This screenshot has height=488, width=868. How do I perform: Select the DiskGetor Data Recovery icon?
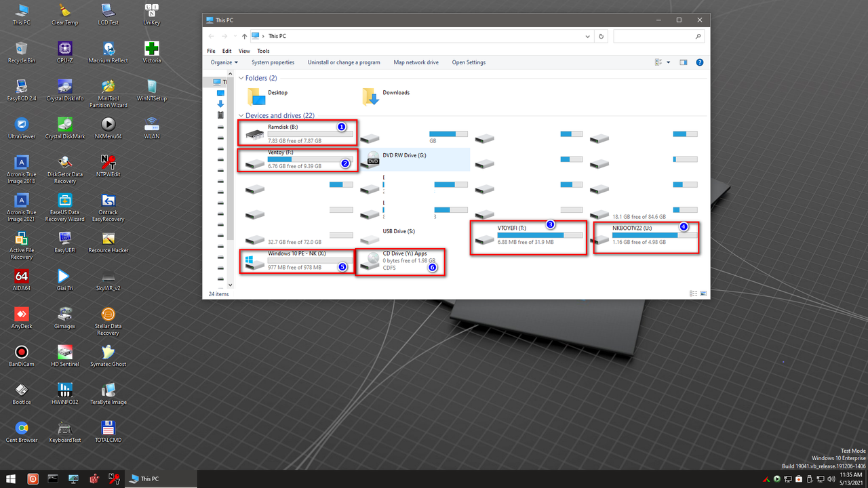point(65,170)
